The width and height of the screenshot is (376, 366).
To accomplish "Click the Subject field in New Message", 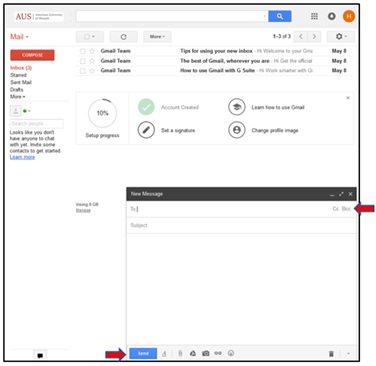I will (241, 225).
